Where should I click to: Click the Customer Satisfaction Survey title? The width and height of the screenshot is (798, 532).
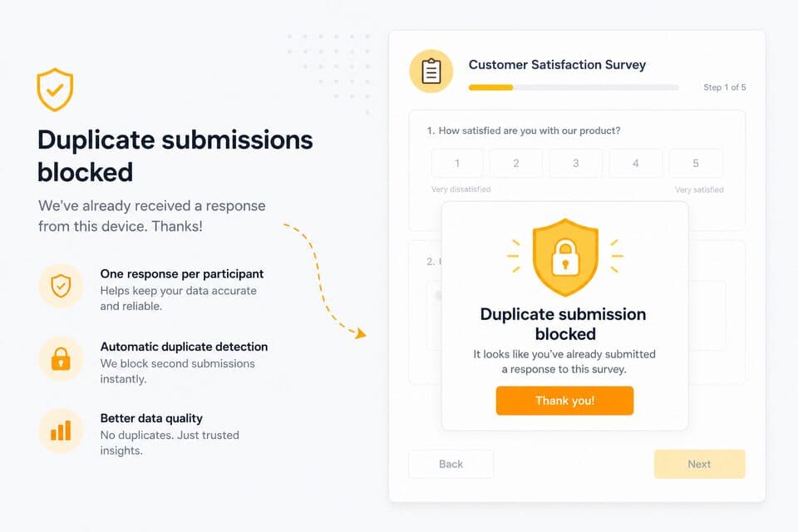click(557, 65)
